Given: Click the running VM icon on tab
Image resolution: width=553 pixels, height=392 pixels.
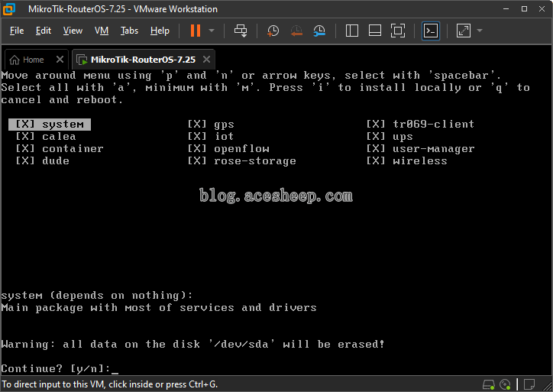Looking at the screenshot, I should pyautogui.click(x=82, y=60).
